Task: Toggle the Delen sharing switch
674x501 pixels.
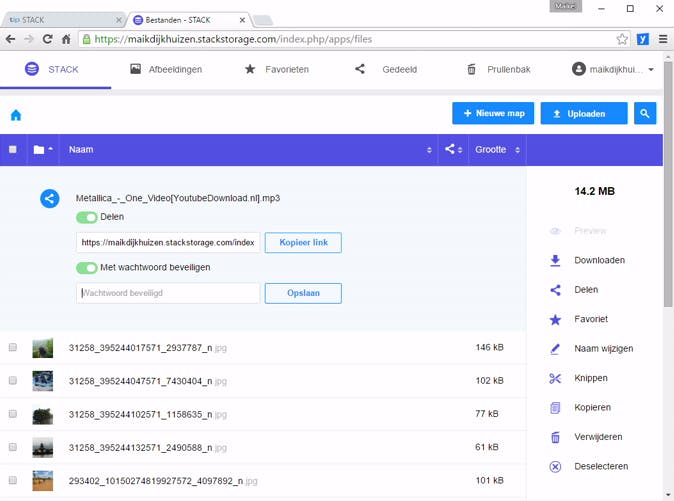Action: click(87, 217)
